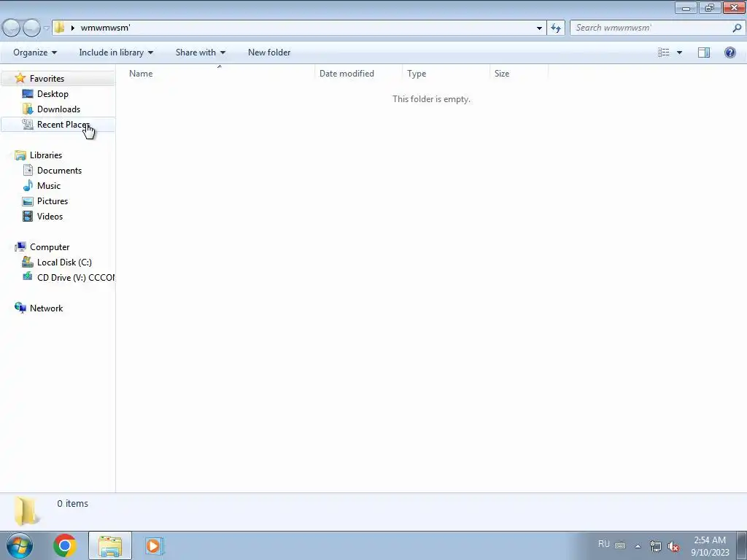Screen dimensions: 747x560
Task: Click the on-screen keyboard tray icon
Action: [x=620, y=545]
